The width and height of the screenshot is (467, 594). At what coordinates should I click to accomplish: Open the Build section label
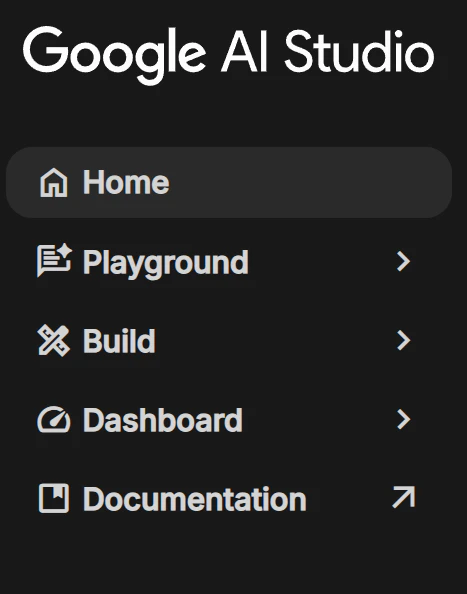click(x=119, y=341)
